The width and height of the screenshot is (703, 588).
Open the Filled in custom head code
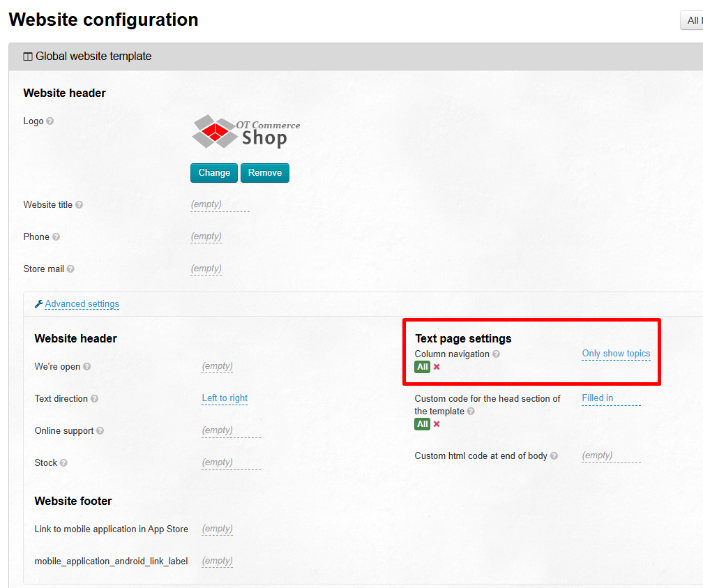click(598, 398)
